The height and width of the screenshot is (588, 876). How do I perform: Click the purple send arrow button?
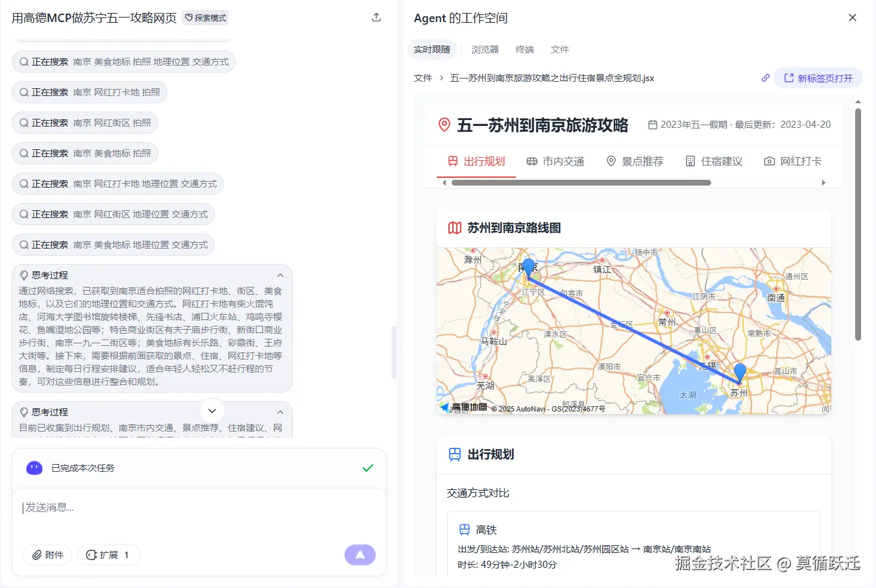[360, 555]
